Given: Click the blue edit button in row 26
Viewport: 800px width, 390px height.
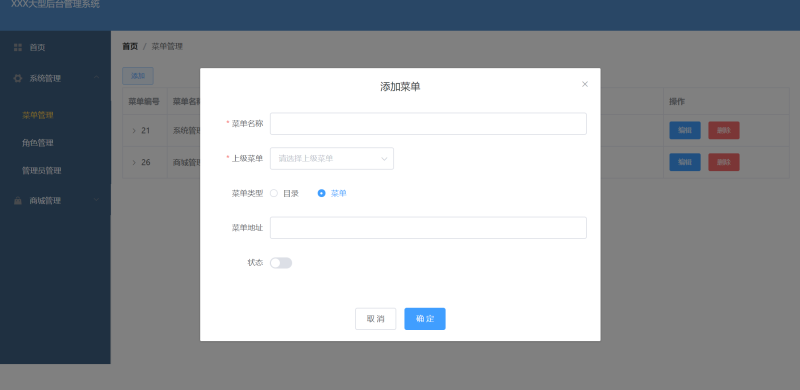Looking at the screenshot, I should tap(685, 162).
